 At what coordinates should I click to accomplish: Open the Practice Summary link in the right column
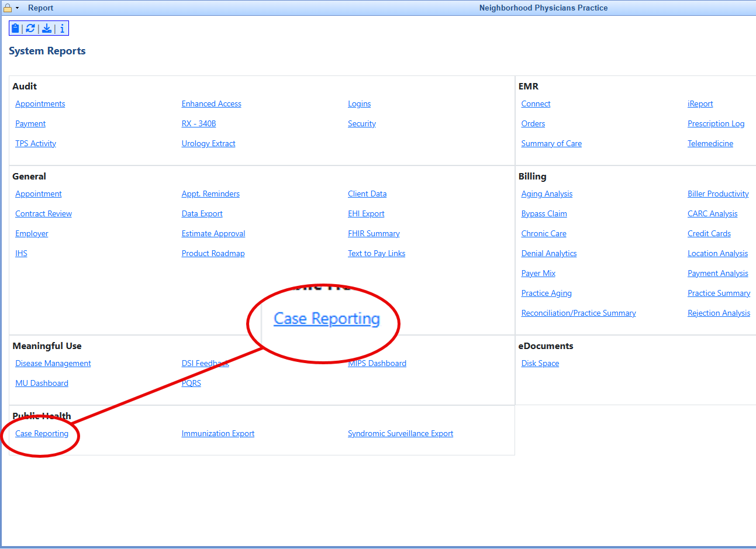click(719, 294)
